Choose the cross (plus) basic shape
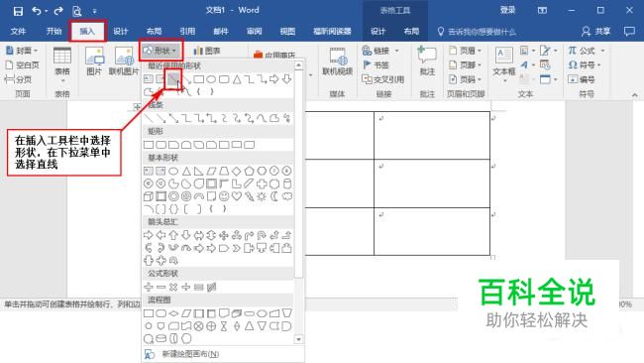 262,183
